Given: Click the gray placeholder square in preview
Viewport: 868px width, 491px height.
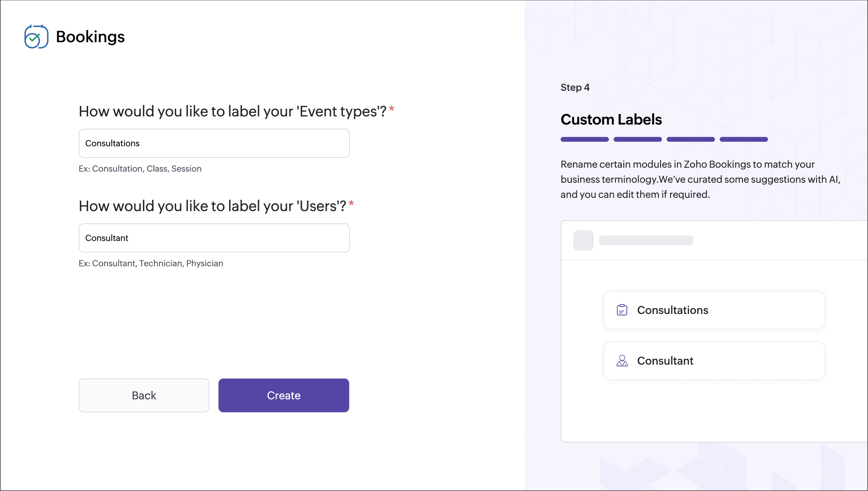Looking at the screenshot, I should tap(583, 240).
